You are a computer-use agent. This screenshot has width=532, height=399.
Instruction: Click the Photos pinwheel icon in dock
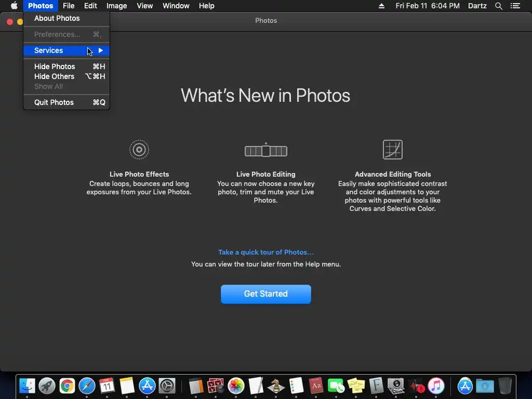point(236,386)
